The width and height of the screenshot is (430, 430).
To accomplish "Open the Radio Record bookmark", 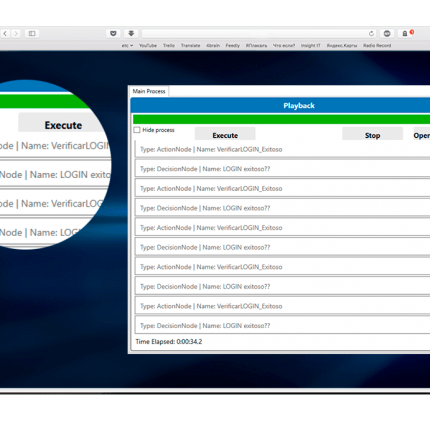I will coord(377,45).
